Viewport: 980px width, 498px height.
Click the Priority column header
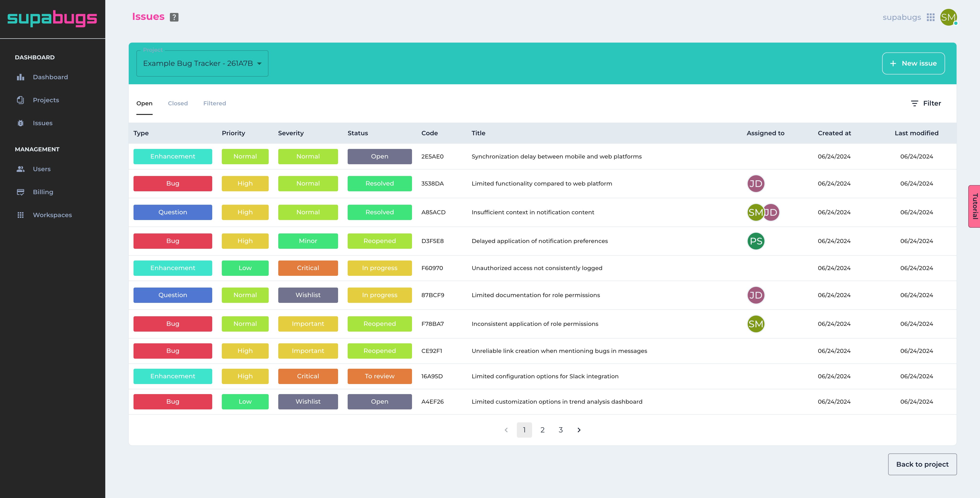tap(234, 133)
